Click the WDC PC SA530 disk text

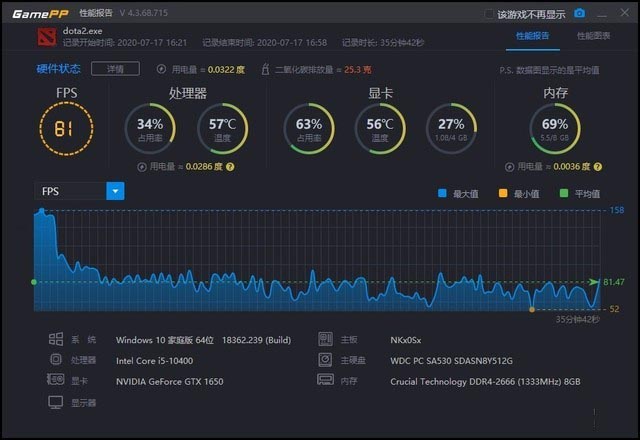click(x=451, y=361)
